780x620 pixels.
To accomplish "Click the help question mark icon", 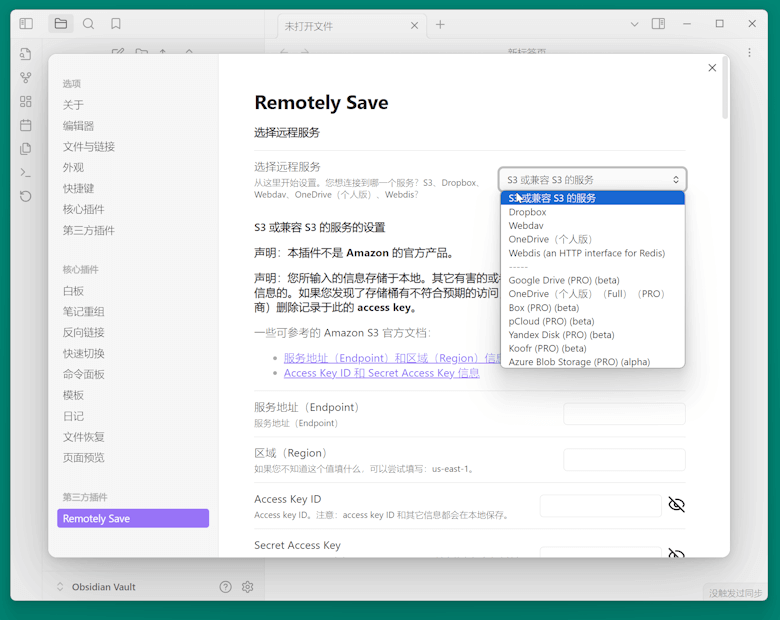I will pos(226,587).
